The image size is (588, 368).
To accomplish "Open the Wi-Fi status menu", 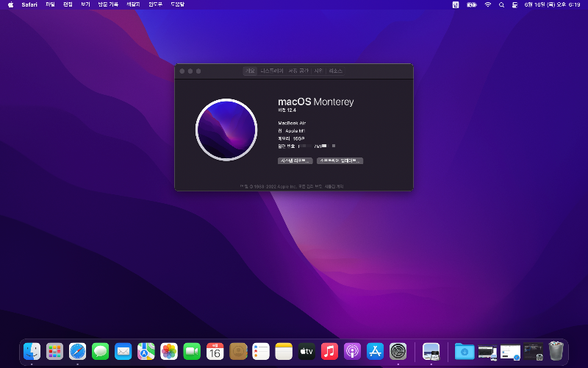I will [487, 4].
